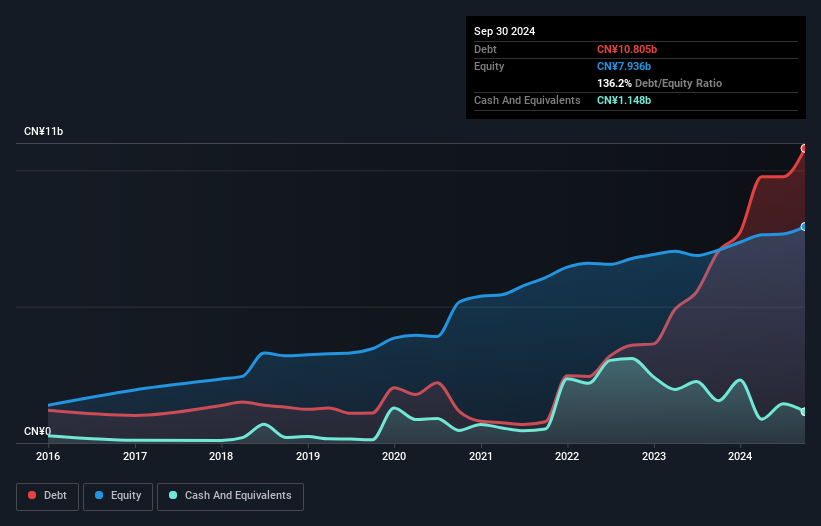821x526 pixels.
Task: Click the 136.2% Debt/Equity Ratio text
Action: [660, 83]
